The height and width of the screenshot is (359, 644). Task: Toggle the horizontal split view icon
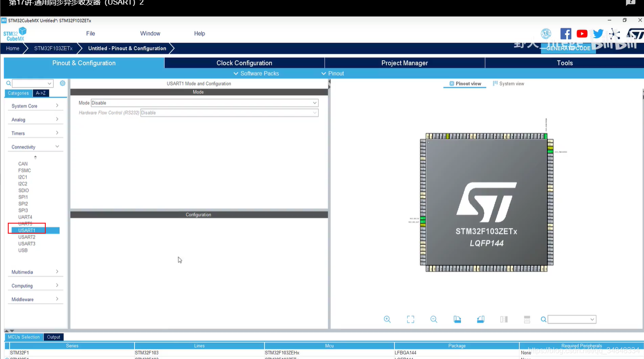[x=527, y=319]
